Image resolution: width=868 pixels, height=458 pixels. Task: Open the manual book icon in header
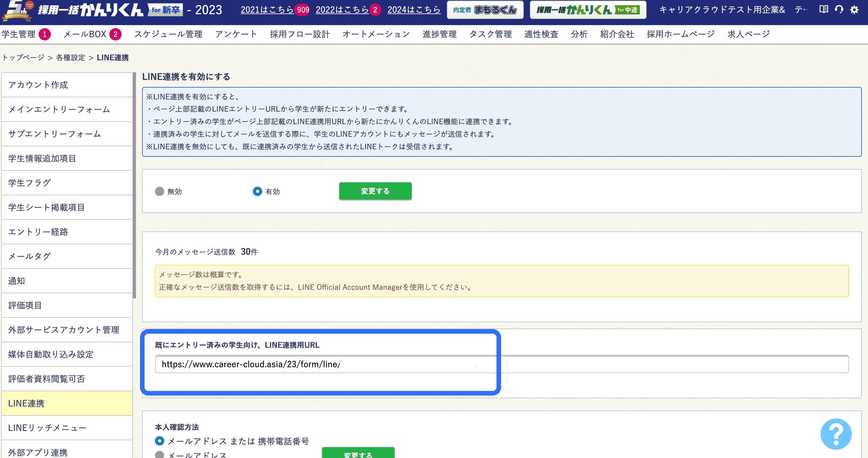(x=824, y=9)
